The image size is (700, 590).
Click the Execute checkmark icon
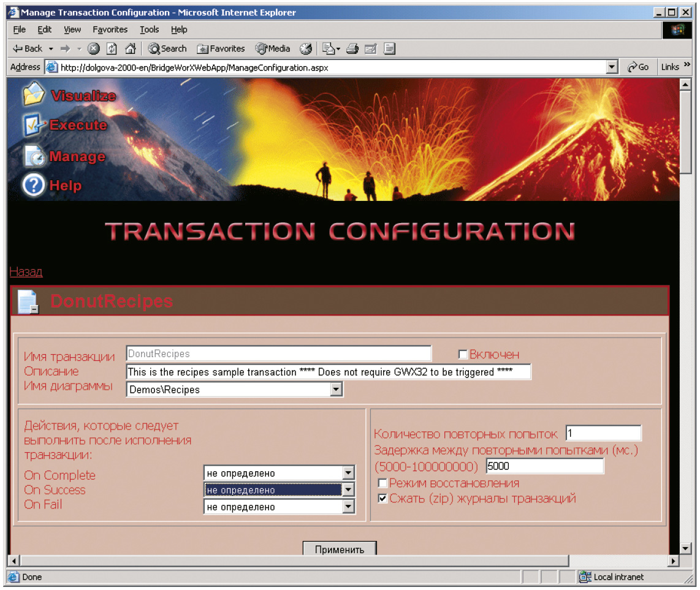pos(34,125)
